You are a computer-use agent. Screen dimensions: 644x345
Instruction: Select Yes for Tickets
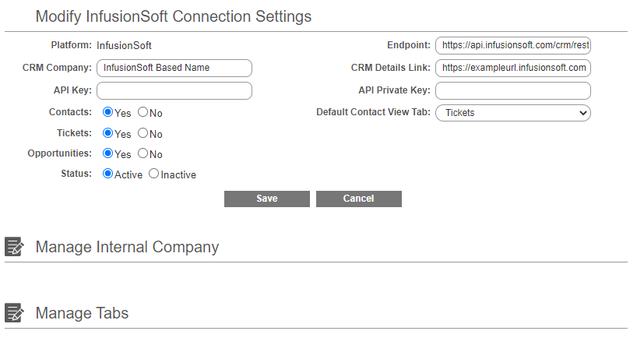pyautogui.click(x=108, y=133)
